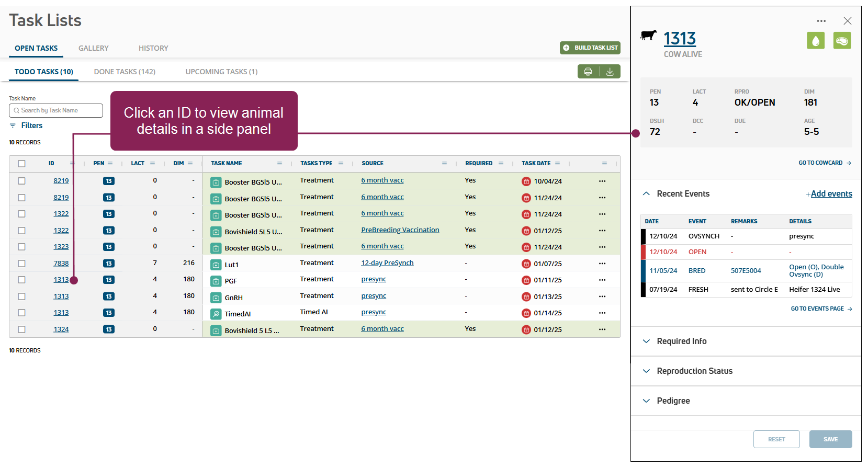The width and height of the screenshot is (868, 468).
Task: Click the green meat icon button
Action: pos(842,41)
